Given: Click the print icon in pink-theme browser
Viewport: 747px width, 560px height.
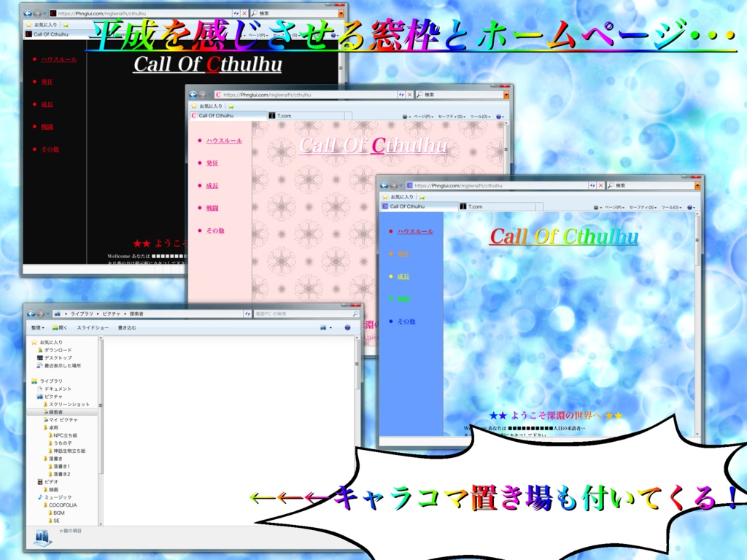Looking at the screenshot, I should coord(404,117).
